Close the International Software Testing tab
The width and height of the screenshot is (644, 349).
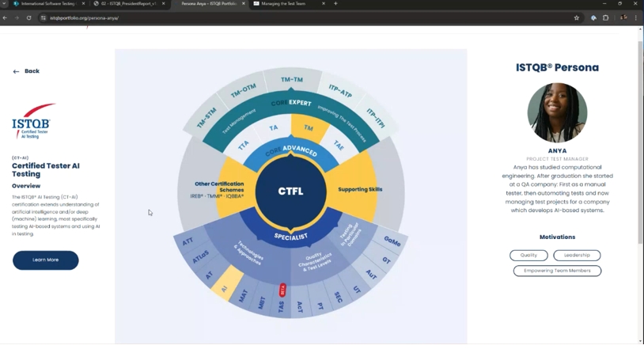tap(83, 4)
